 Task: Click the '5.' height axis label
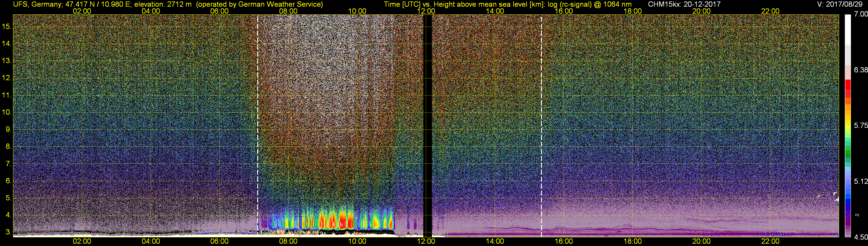[x=8, y=198]
